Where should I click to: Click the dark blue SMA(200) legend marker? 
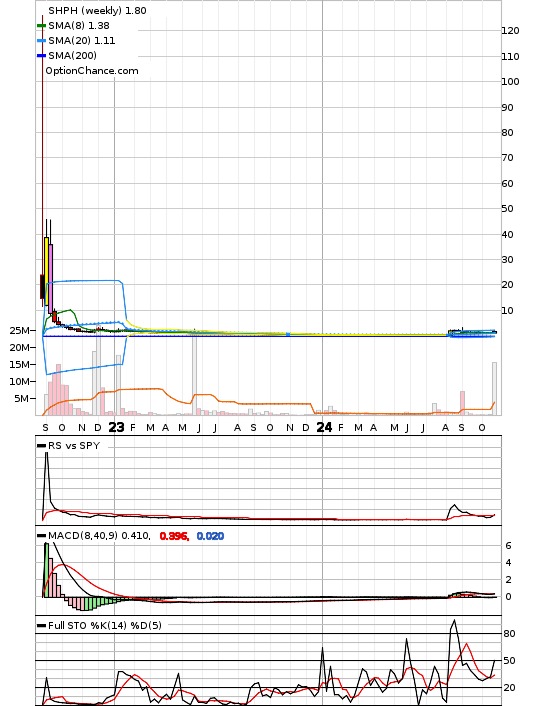pyautogui.click(x=41, y=55)
